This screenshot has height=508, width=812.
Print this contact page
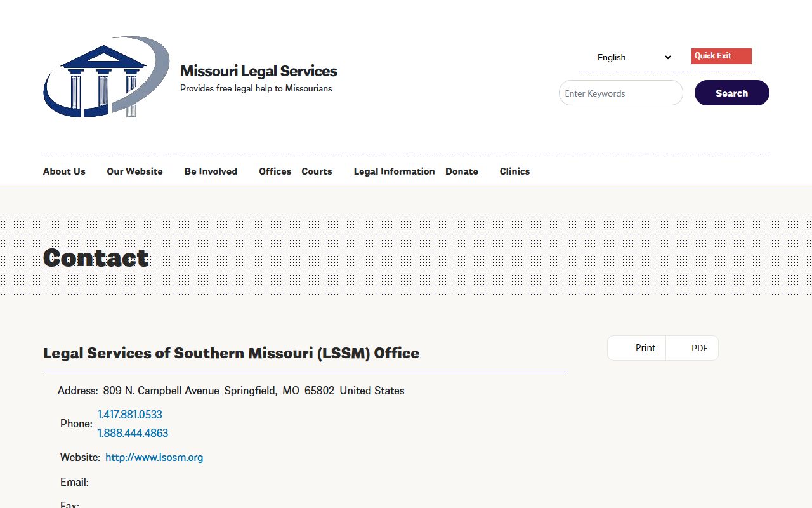point(637,348)
